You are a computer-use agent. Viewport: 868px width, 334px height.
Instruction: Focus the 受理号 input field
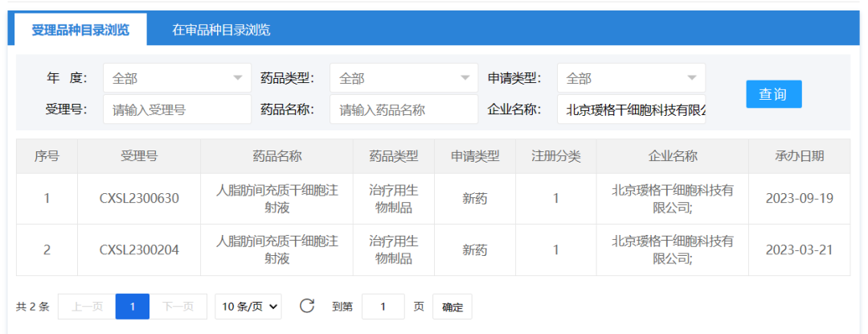(177, 109)
